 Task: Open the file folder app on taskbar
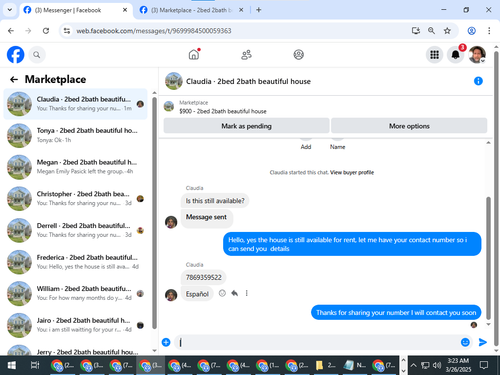(325, 366)
